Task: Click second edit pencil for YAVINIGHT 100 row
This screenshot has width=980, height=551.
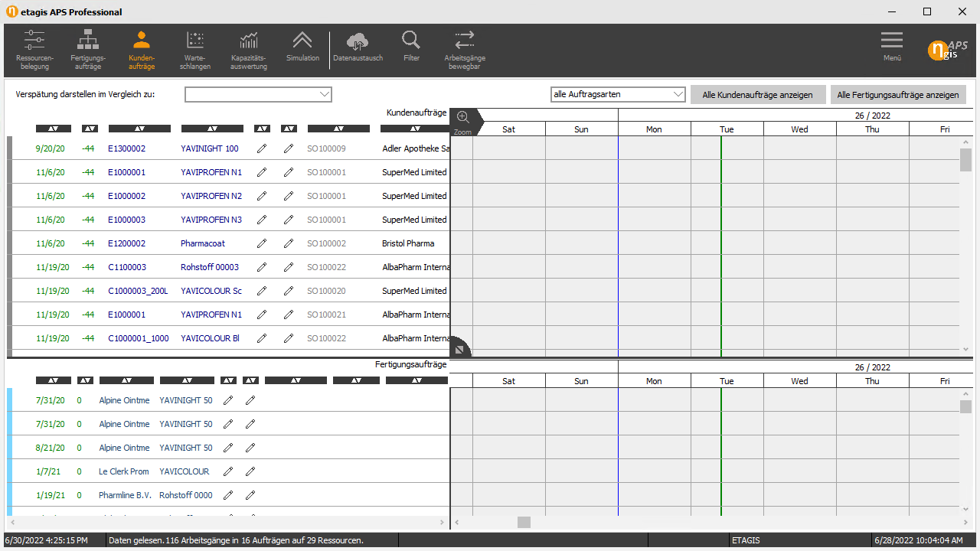Action: click(x=289, y=148)
